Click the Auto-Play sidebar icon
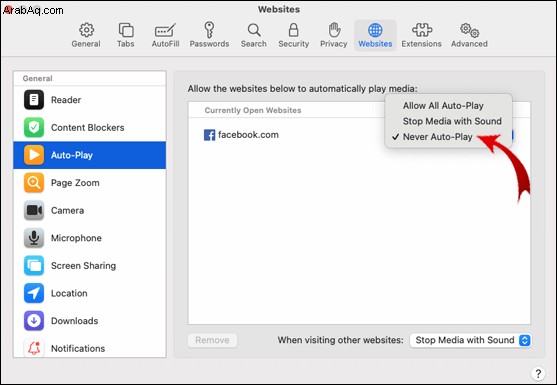 click(34, 155)
